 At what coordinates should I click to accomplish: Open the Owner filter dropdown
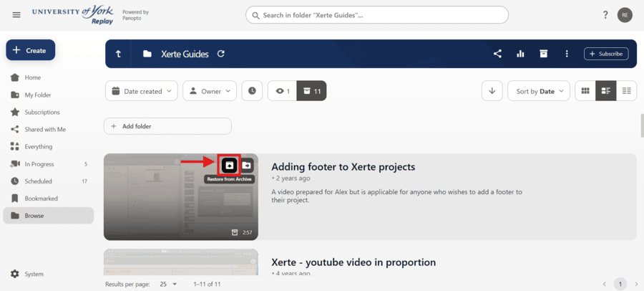[x=210, y=91]
